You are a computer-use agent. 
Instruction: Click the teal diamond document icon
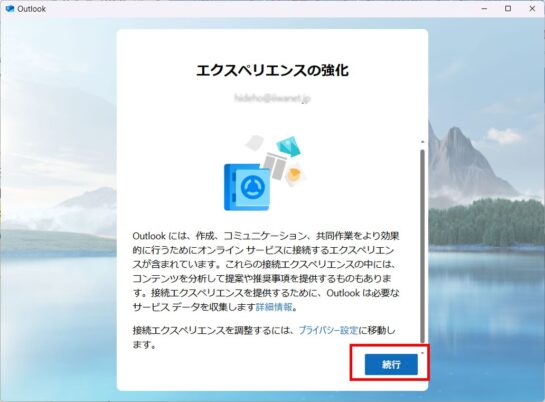point(288,146)
